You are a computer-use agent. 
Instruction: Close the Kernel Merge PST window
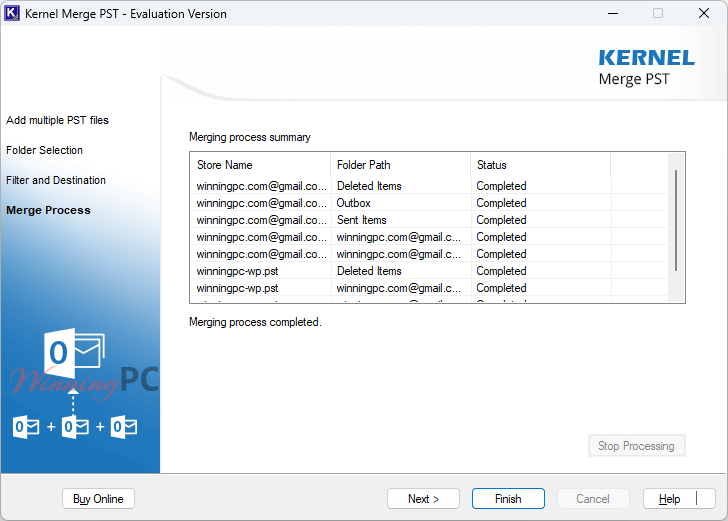(x=704, y=13)
